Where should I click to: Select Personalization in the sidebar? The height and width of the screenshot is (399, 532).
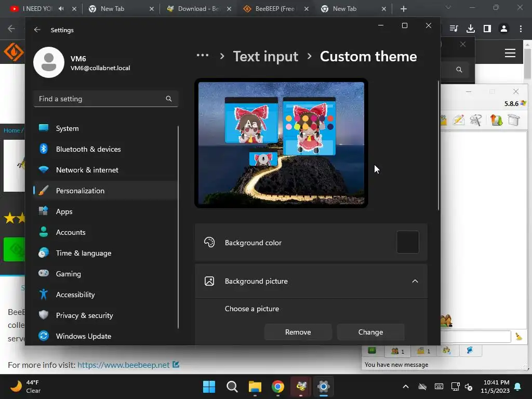[105, 191]
